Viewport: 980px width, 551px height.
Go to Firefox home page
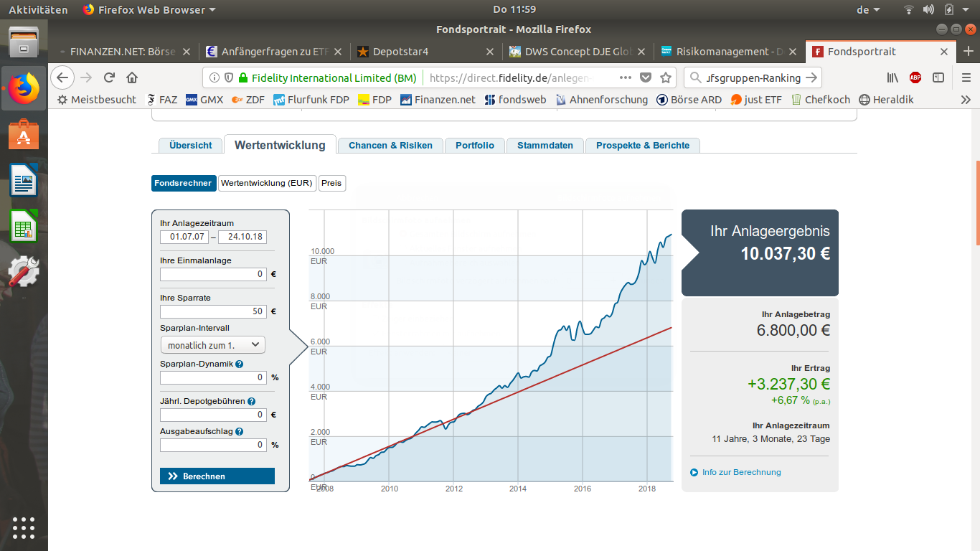[x=132, y=77]
